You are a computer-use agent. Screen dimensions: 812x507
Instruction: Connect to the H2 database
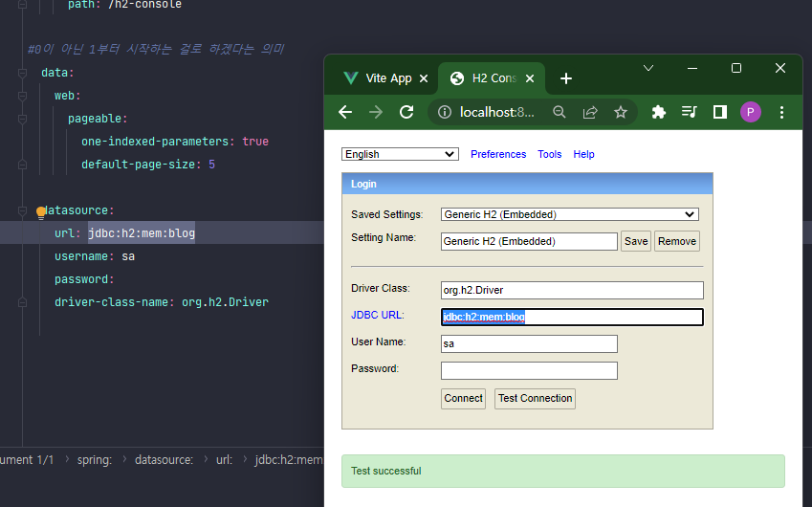pyautogui.click(x=464, y=398)
